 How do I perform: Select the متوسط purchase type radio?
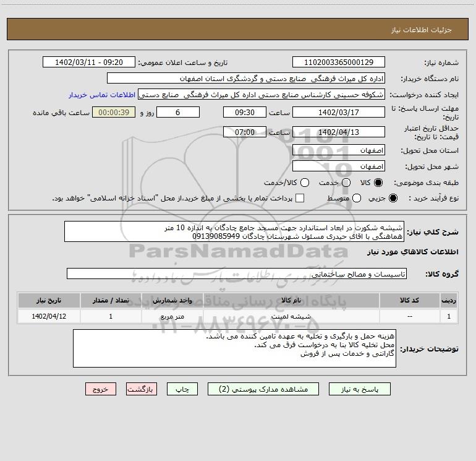coord(357,198)
